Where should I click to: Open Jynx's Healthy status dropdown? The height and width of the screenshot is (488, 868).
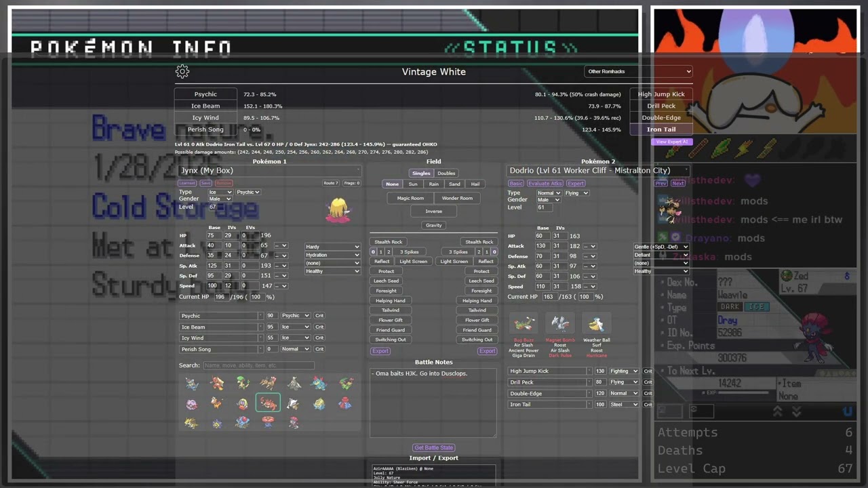coord(332,271)
